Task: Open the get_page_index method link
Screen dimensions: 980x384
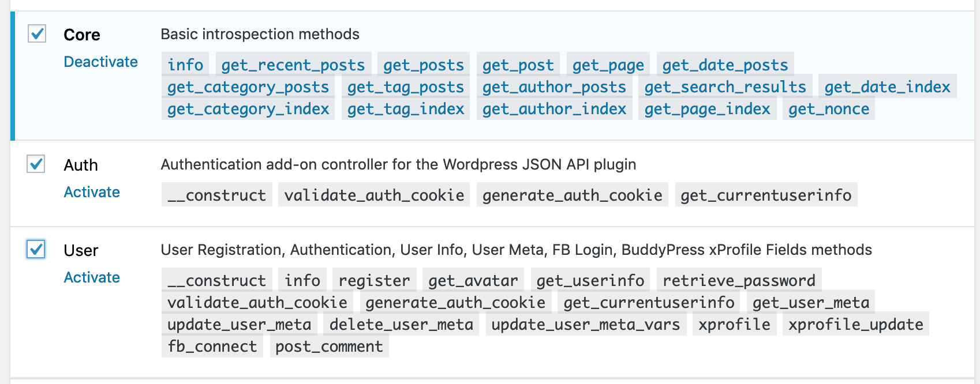Action: (708, 108)
